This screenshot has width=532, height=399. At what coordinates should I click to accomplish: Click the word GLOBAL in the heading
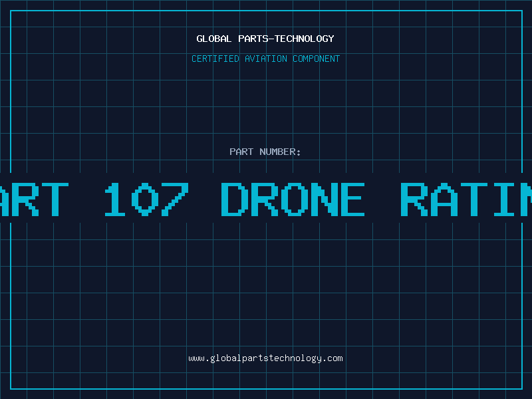(x=214, y=39)
